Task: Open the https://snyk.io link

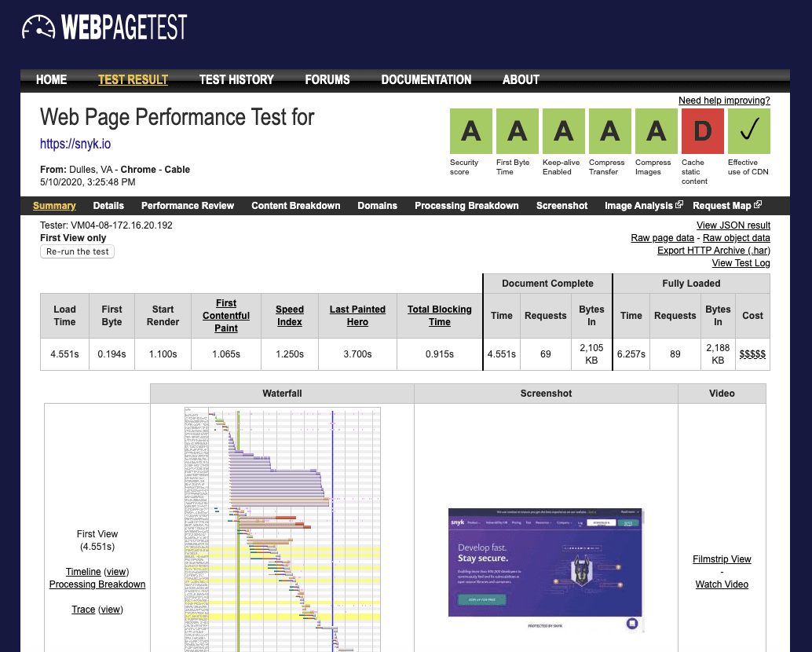Action: coord(75,144)
